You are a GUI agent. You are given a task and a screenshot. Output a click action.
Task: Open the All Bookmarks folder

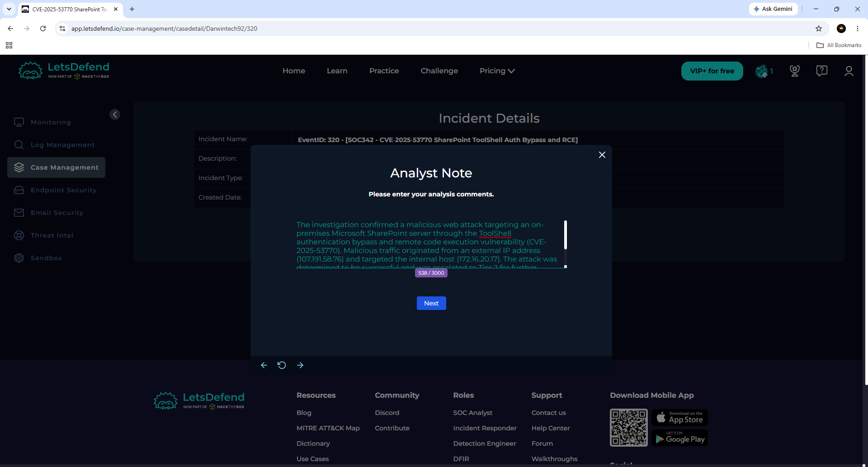coord(839,45)
